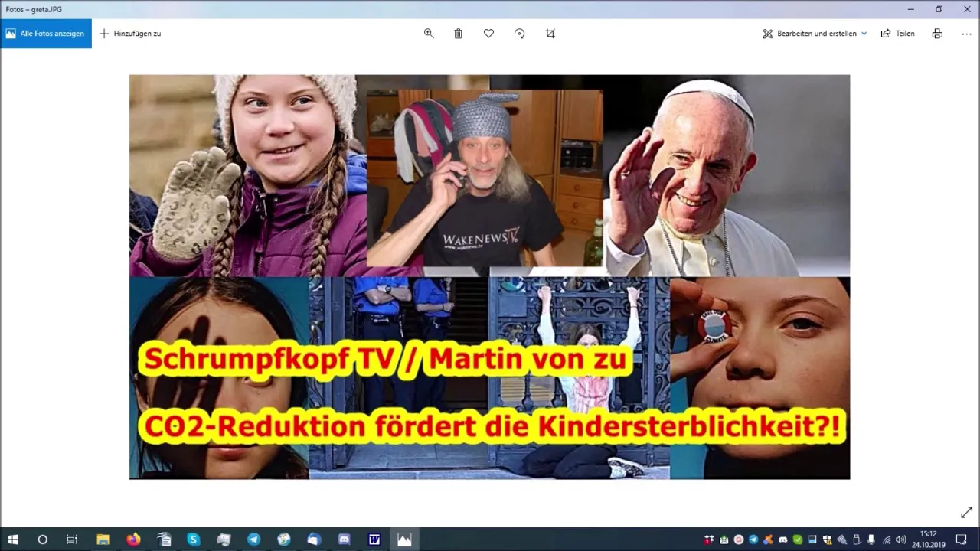Click the green checkmark tray icon
Viewport: 980px width, 551px height.
tap(798, 540)
